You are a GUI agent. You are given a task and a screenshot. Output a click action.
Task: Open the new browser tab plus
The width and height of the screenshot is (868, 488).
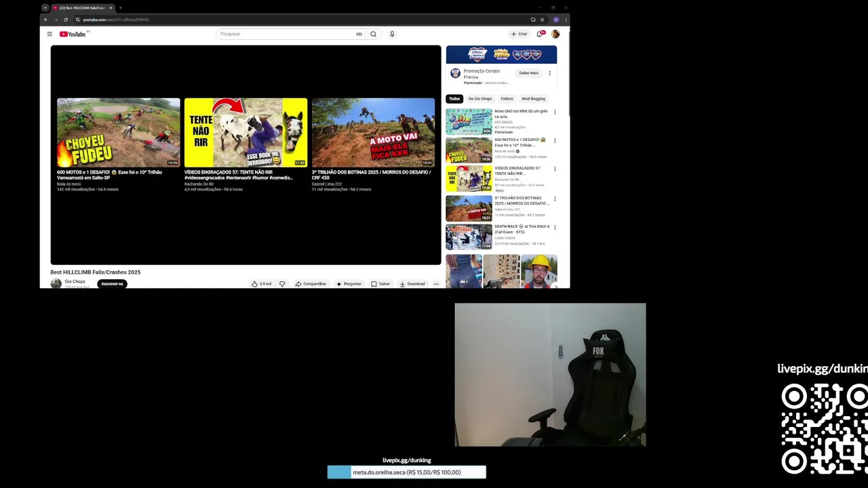click(121, 8)
